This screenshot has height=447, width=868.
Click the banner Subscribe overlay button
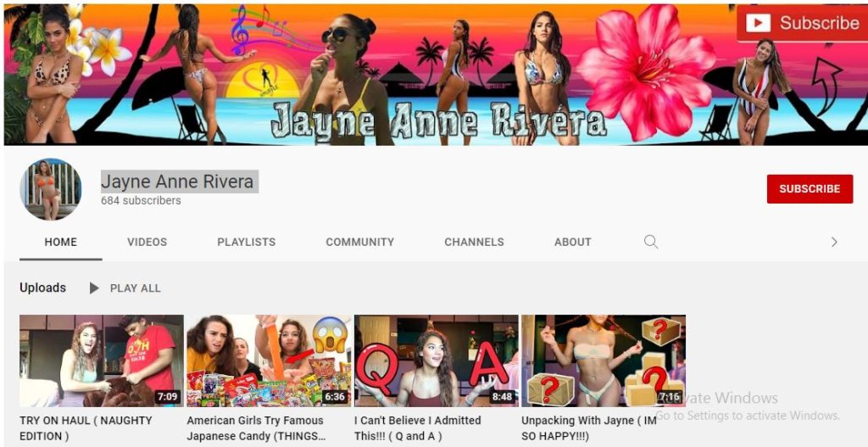(x=802, y=23)
